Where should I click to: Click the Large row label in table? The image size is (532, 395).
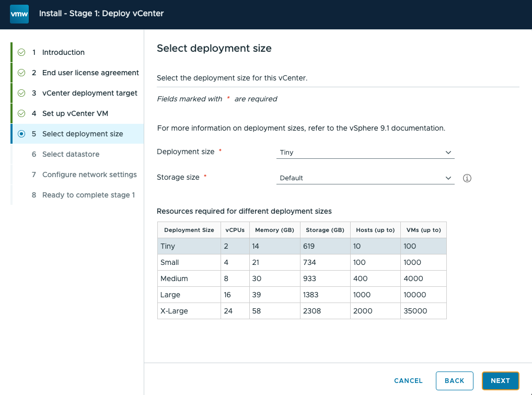click(170, 295)
